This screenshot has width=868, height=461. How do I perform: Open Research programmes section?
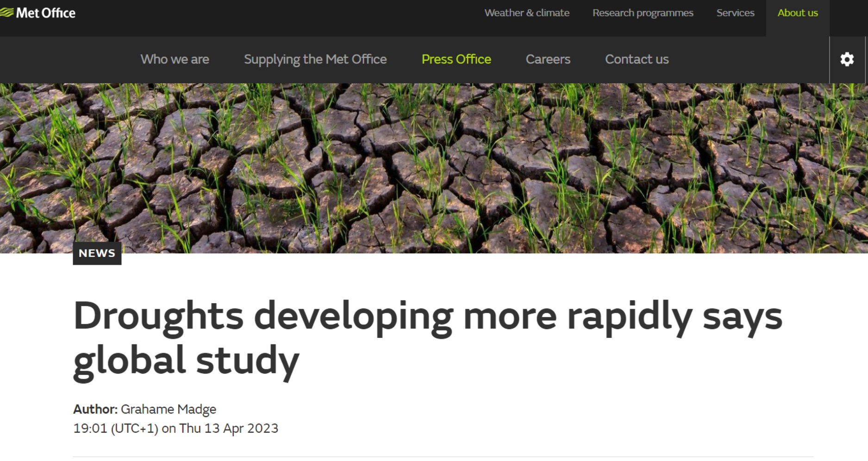point(643,12)
